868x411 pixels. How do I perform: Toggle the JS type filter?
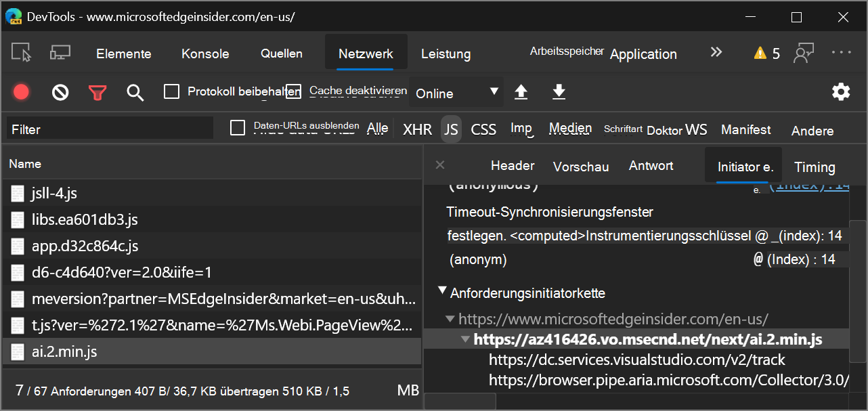coord(451,129)
